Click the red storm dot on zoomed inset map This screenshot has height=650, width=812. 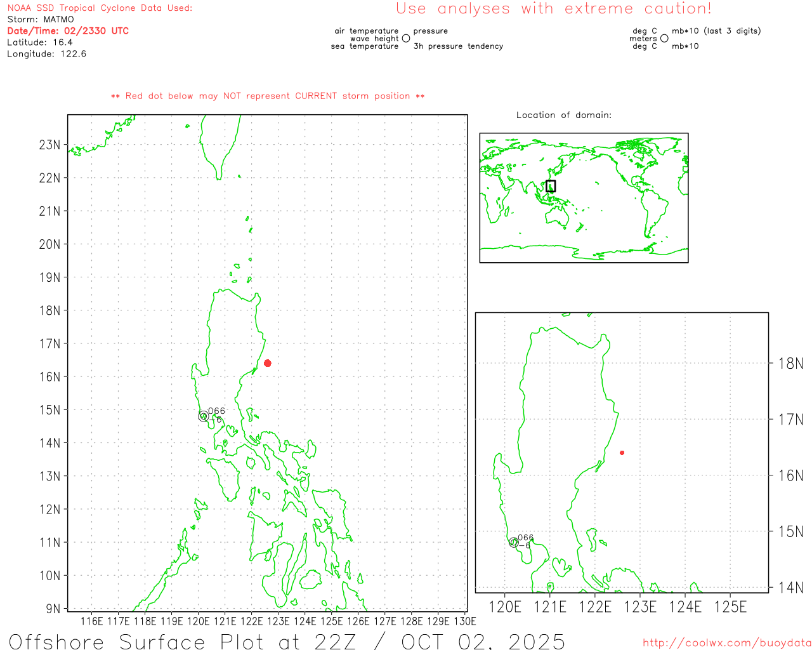click(x=622, y=453)
